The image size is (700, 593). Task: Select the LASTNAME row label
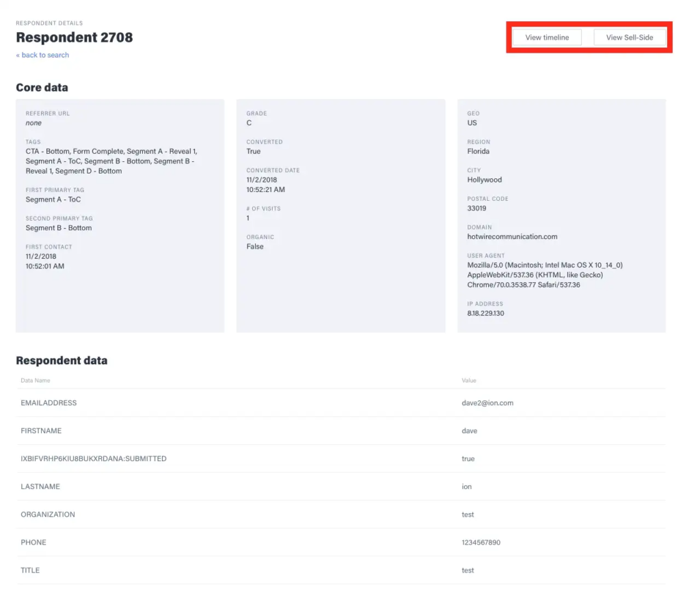point(40,486)
